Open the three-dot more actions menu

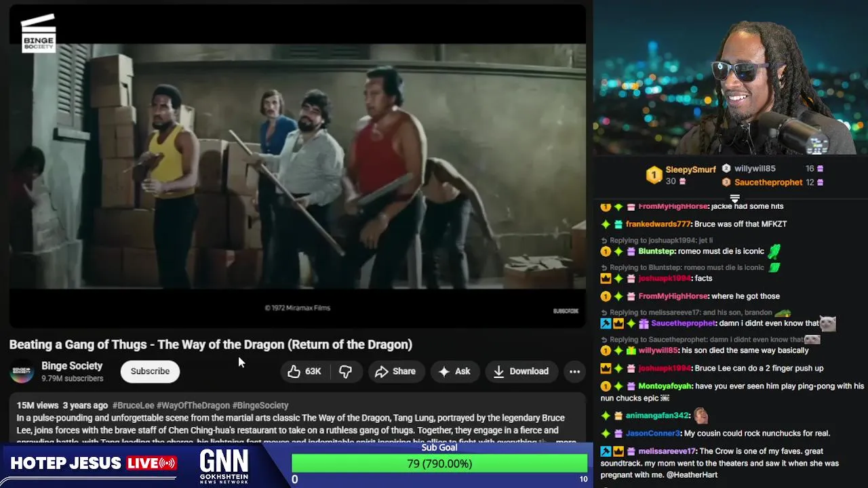(x=574, y=371)
